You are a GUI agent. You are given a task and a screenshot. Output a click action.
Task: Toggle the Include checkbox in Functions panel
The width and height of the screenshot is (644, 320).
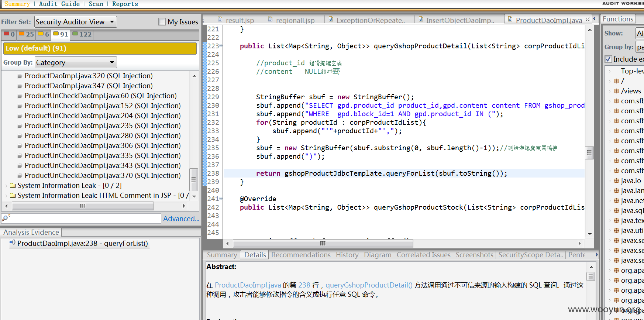(x=608, y=59)
